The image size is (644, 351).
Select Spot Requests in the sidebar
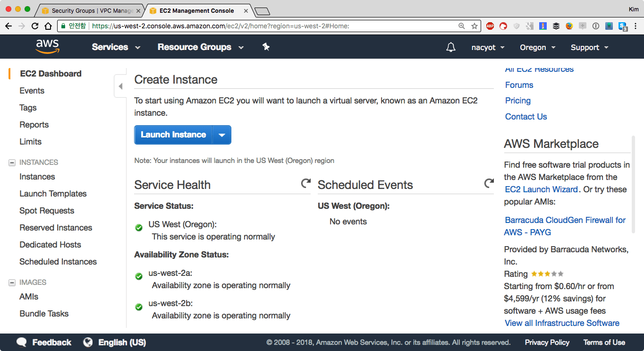(47, 211)
